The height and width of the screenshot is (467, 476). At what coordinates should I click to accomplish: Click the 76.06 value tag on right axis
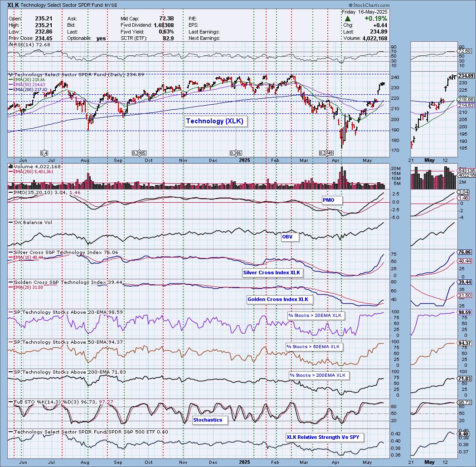tap(465, 253)
